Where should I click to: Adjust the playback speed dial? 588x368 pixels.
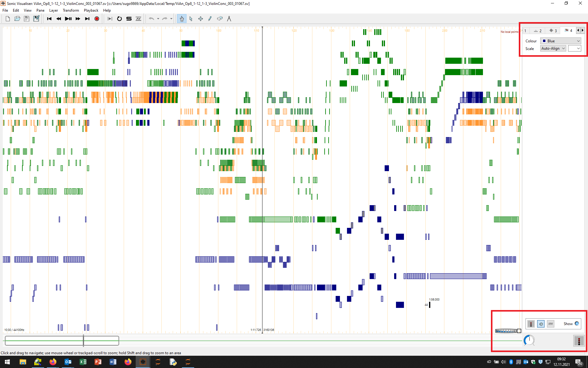(x=529, y=340)
